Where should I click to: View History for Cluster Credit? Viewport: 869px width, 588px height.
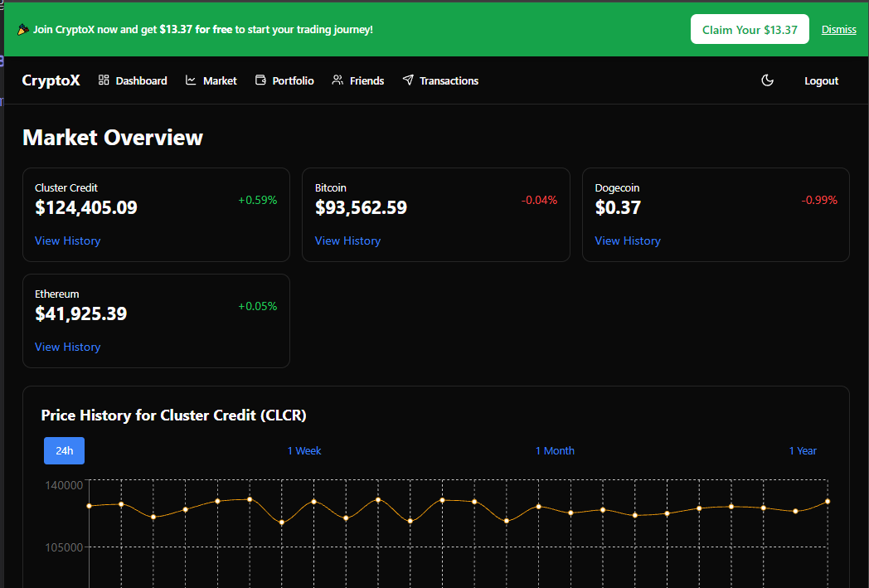tap(67, 241)
